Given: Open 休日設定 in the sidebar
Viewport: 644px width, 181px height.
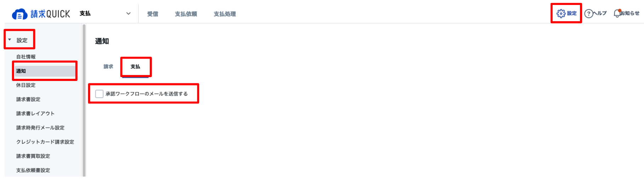Looking at the screenshot, I should (x=26, y=85).
